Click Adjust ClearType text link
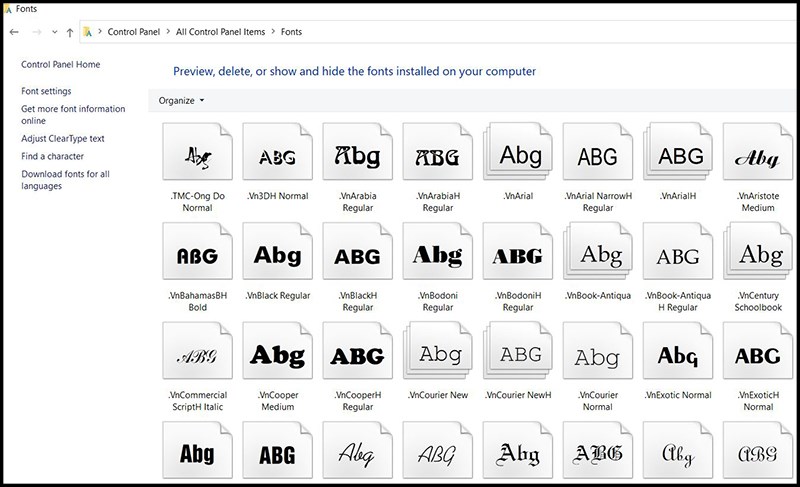This screenshot has height=487, width=800. 62,139
